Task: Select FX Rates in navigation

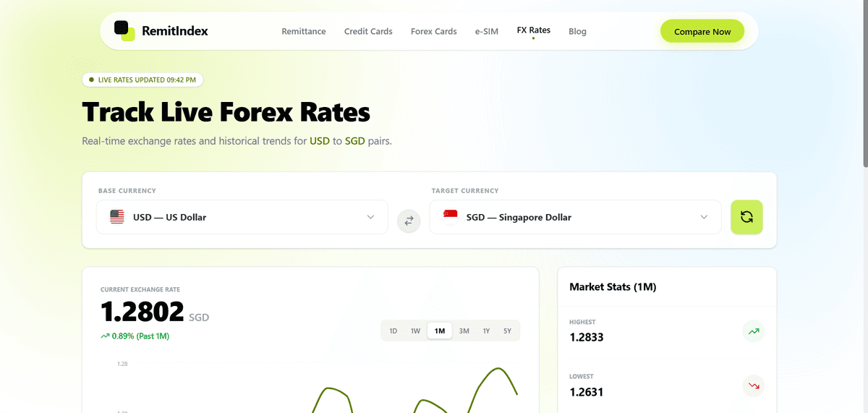Action: (x=534, y=30)
